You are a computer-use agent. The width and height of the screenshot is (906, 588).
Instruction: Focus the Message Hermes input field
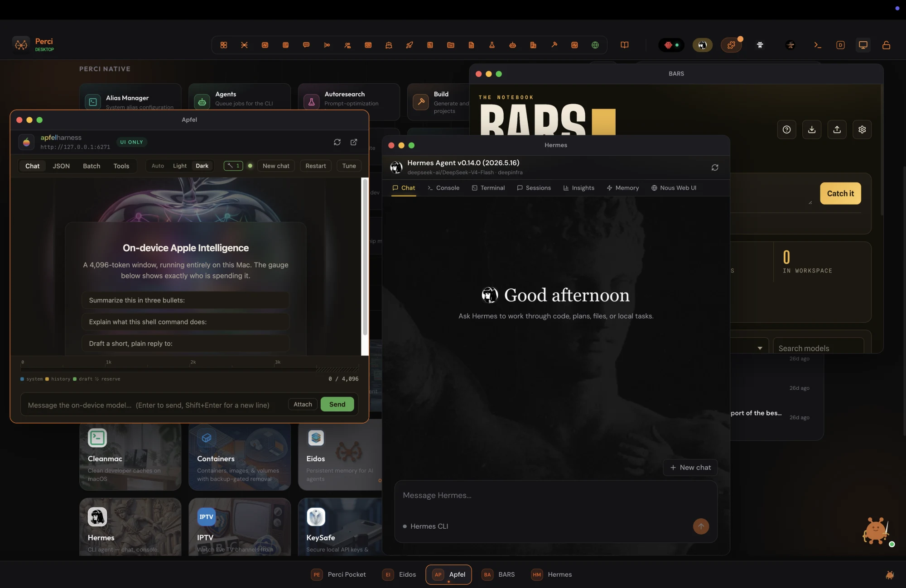[556, 496]
